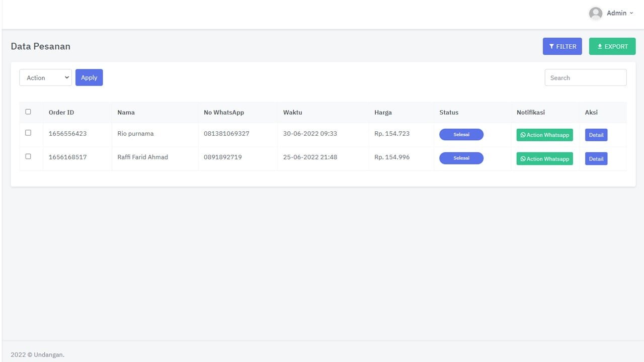Click Selesai status badge for order 1656168517

click(461, 158)
